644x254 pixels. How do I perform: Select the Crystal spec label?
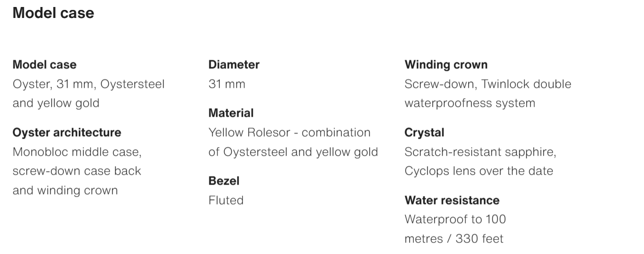(424, 132)
